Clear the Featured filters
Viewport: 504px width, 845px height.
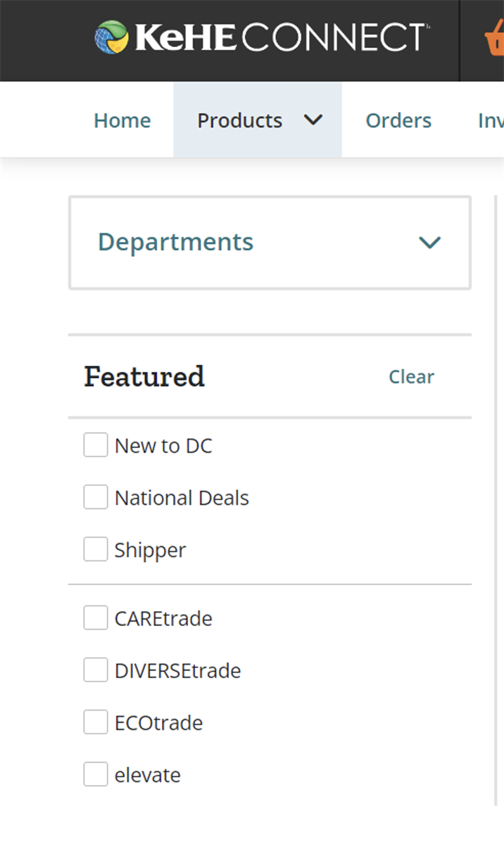click(x=411, y=377)
